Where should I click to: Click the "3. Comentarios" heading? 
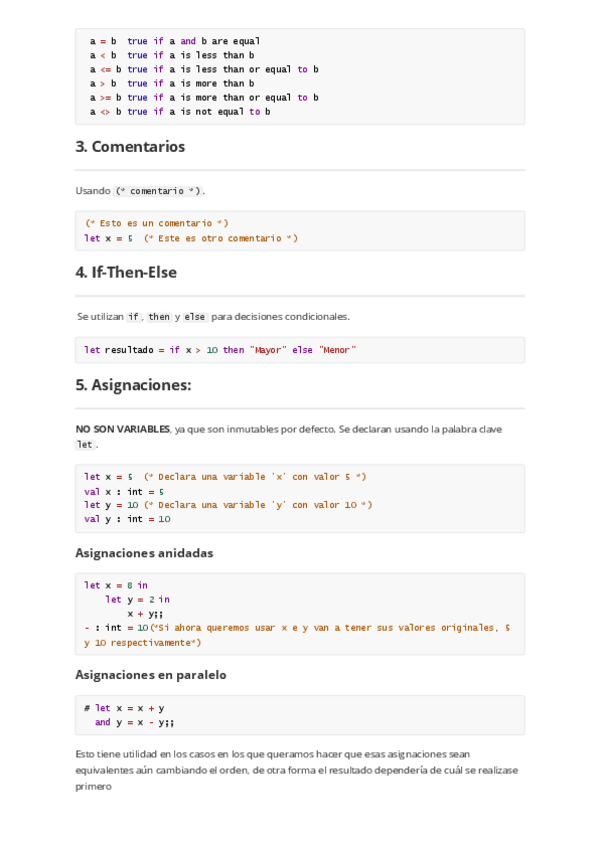tap(130, 147)
